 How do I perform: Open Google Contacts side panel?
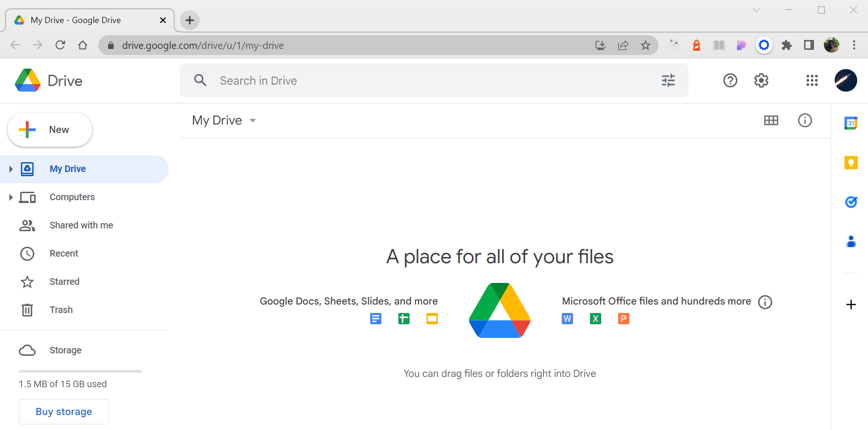[x=851, y=242]
